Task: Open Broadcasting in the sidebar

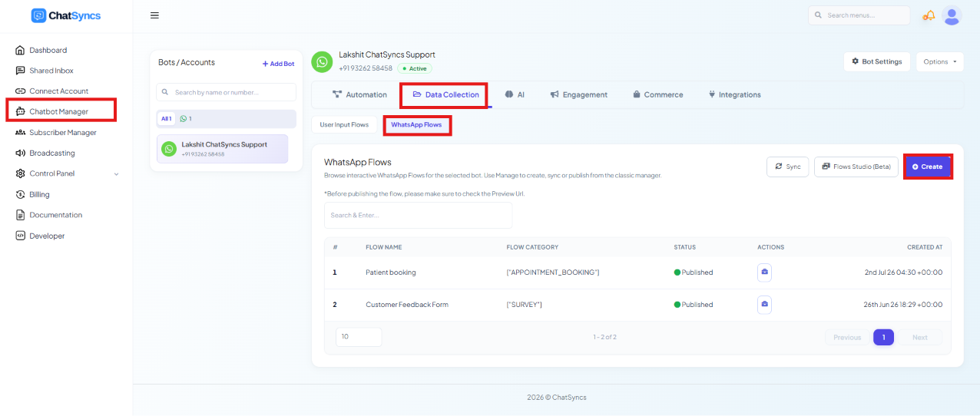Action: [x=52, y=153]
